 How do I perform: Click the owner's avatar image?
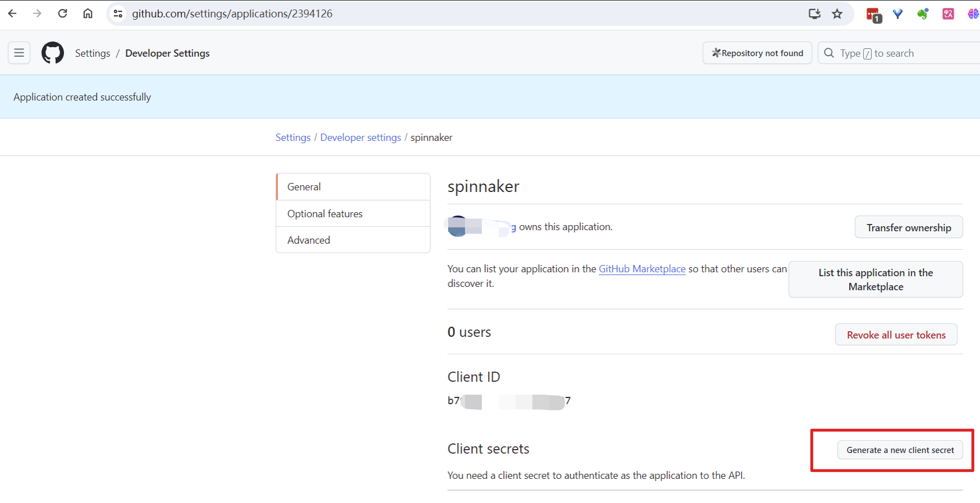[458, 226]
